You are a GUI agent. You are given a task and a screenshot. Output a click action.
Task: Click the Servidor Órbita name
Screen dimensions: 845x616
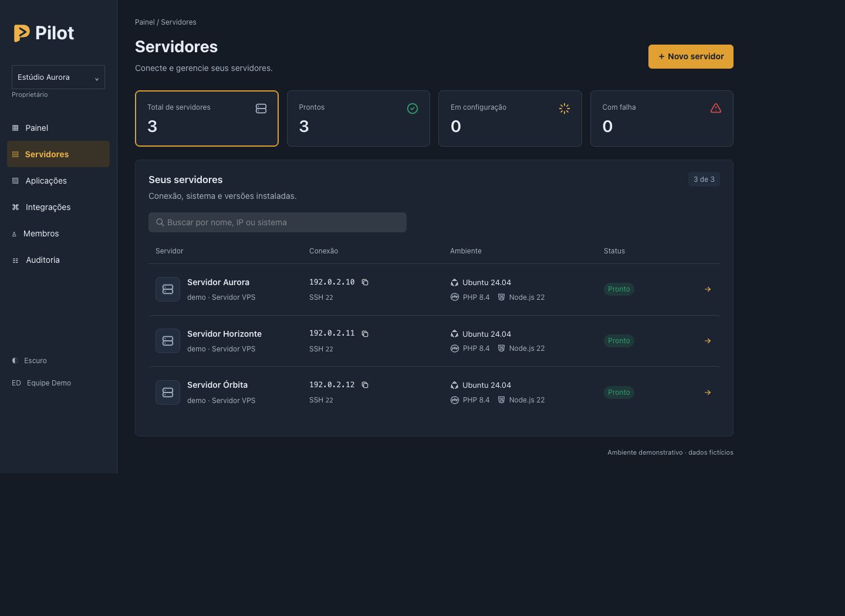click(217, 385)
